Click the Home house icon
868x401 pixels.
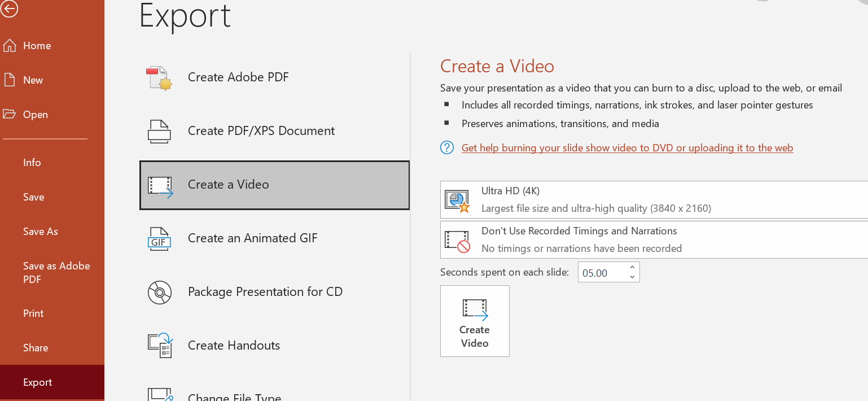(10, 46)
